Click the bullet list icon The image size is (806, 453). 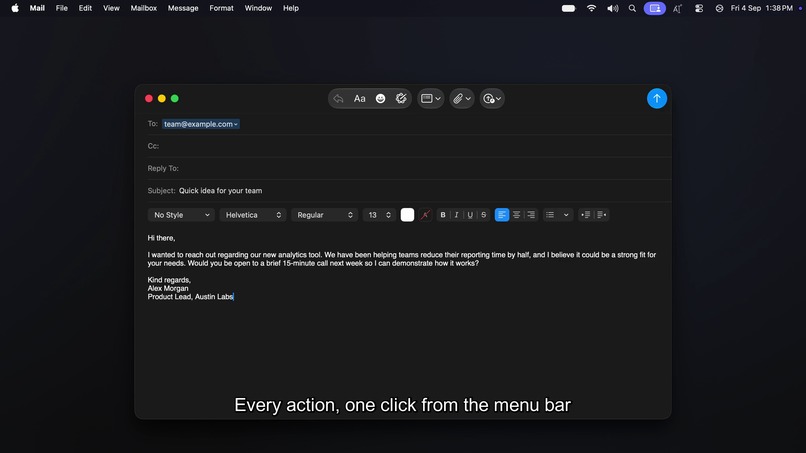tap(550, 215)
